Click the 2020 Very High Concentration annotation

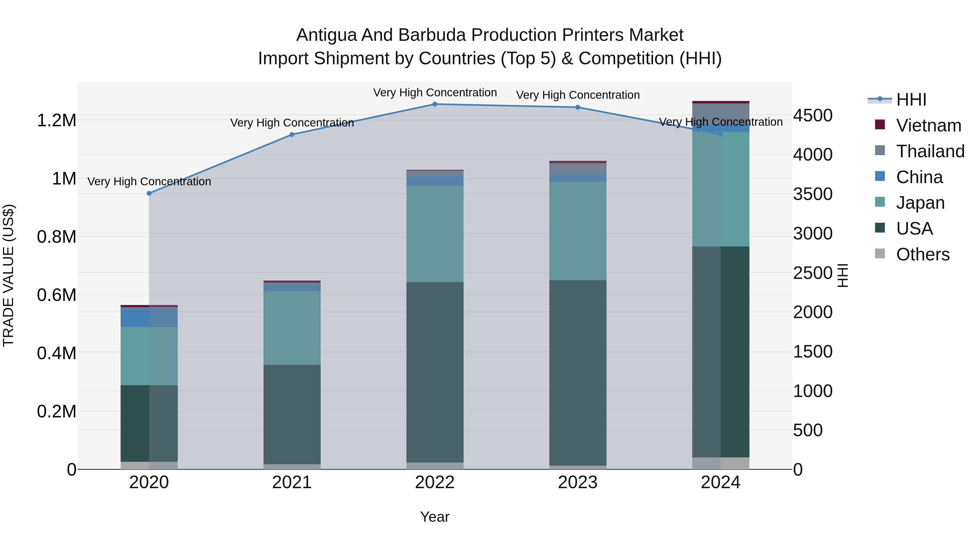click(x=149, y=181)
